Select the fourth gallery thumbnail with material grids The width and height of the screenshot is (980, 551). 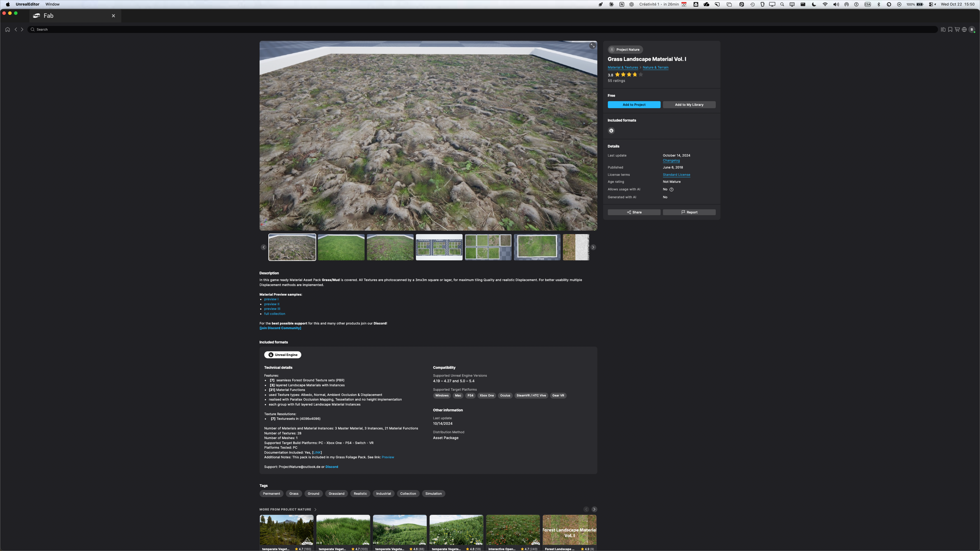click(439, 247)
